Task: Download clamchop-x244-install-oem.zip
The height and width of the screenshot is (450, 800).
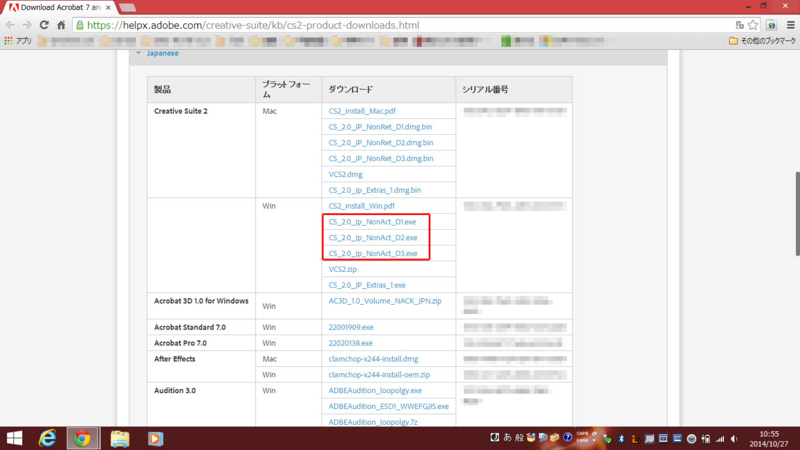Action: tap(379, 374)
